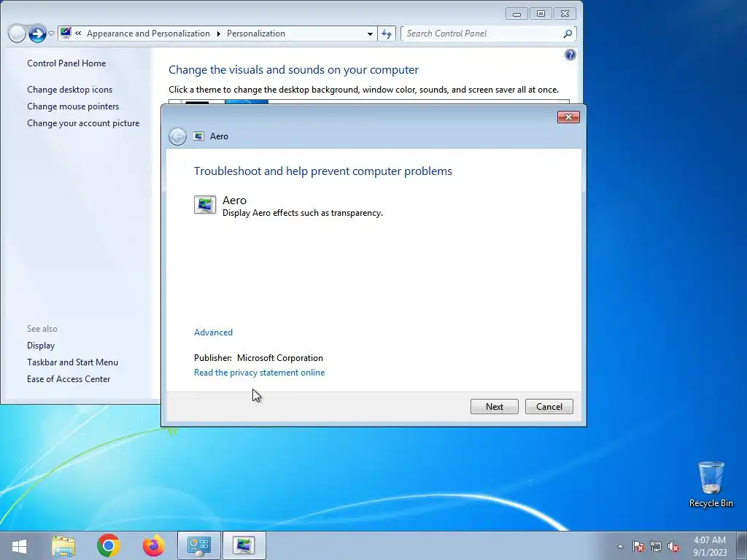Minimize the Control Panel window

pos(516,13)
